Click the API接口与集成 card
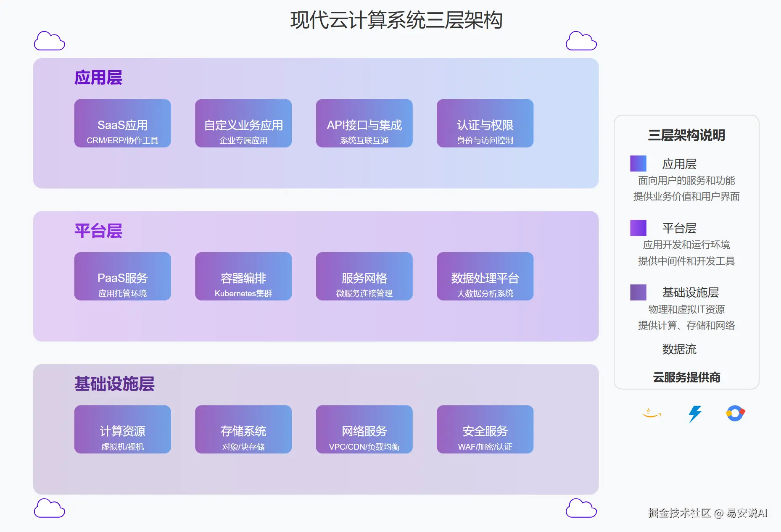 point(364,123)
